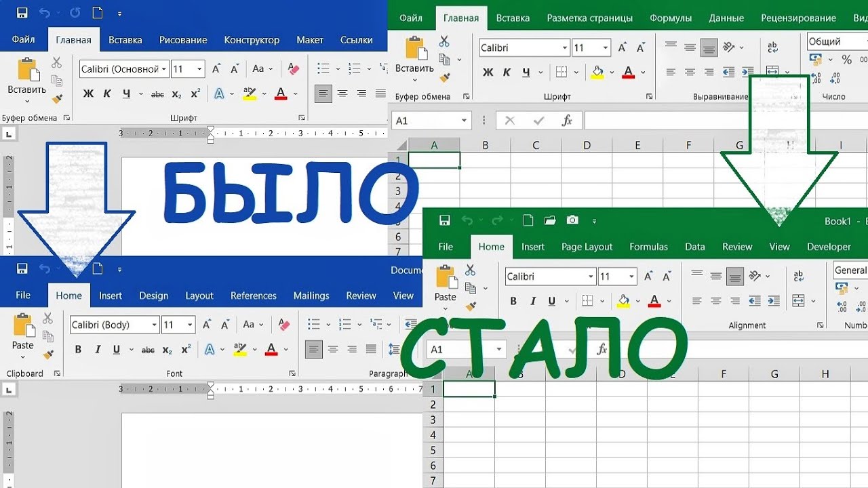Open General number format dropdown in English Excel
868x488 pixels.
[x=850, y=270]
